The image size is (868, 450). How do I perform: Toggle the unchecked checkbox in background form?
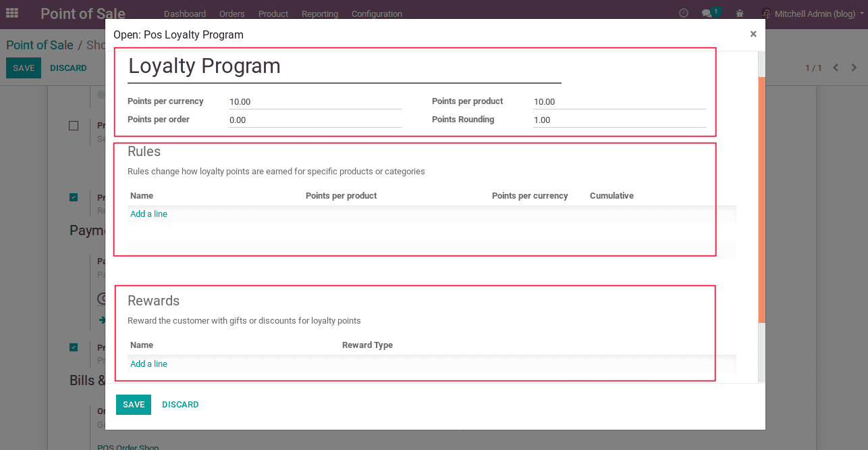tap(74, 126)
